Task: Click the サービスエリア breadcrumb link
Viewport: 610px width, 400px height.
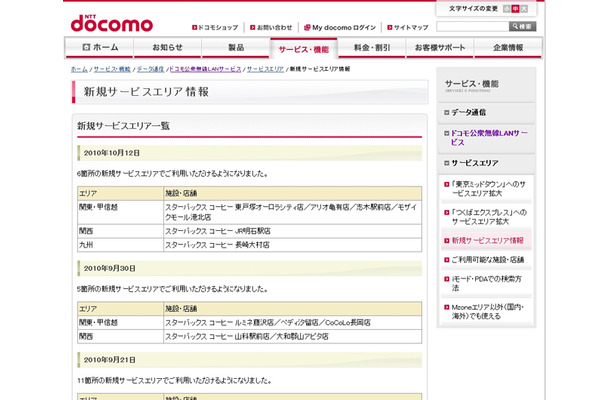Action: (x=265, y=69)
